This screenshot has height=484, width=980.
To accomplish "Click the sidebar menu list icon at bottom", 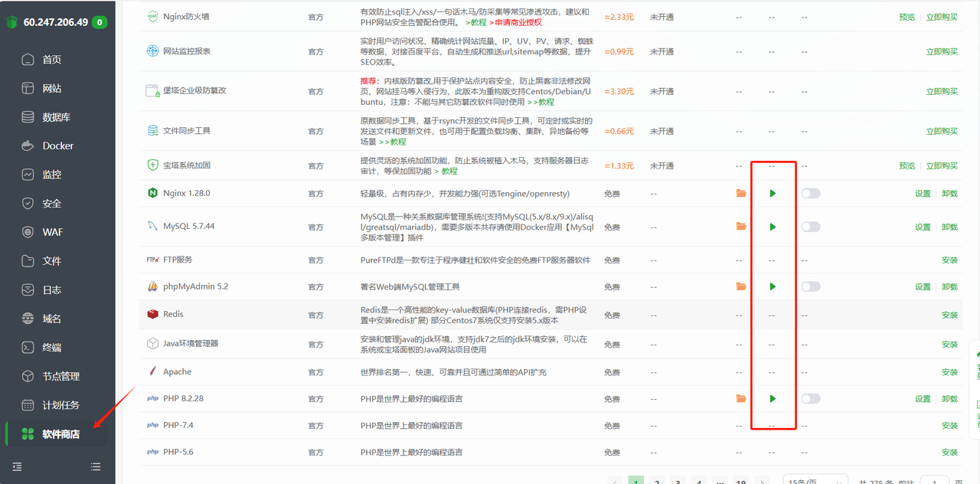I will [x=96, y=466].
